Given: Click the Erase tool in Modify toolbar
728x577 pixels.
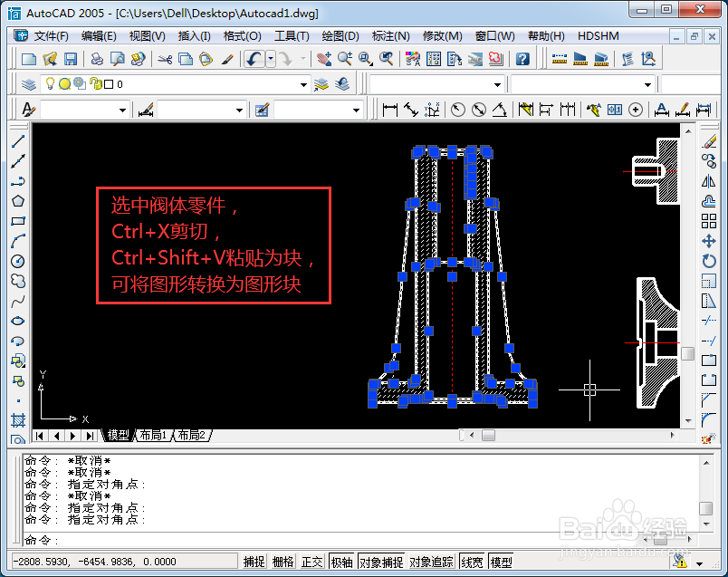Looking at the screenshot, I should pos(709,141).
